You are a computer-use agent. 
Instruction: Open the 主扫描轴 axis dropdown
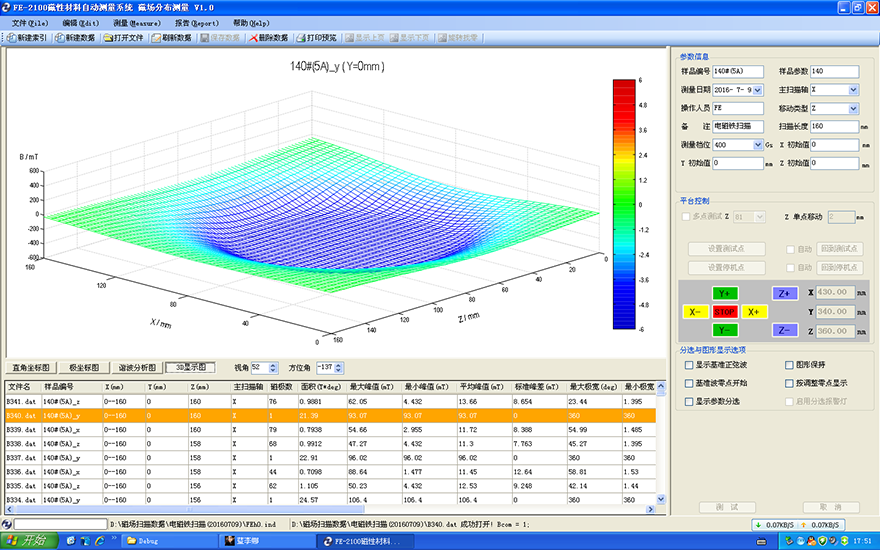(x=854, y=90)
